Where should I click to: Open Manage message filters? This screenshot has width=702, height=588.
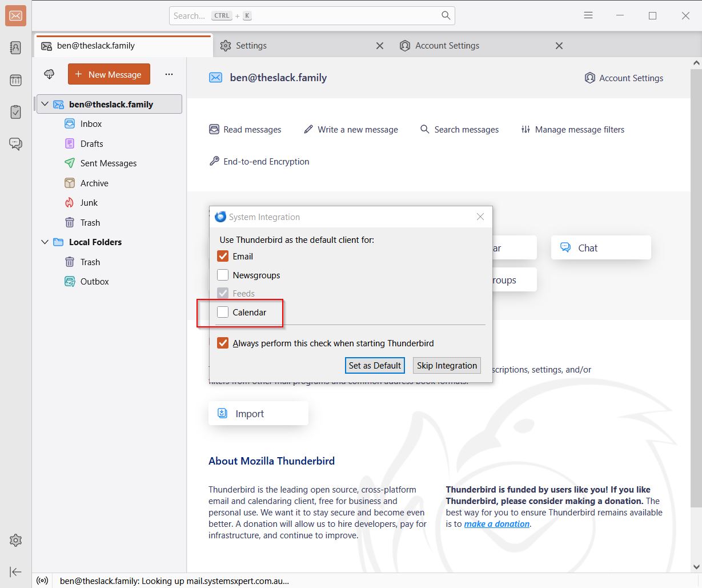[x=572, y=130]
